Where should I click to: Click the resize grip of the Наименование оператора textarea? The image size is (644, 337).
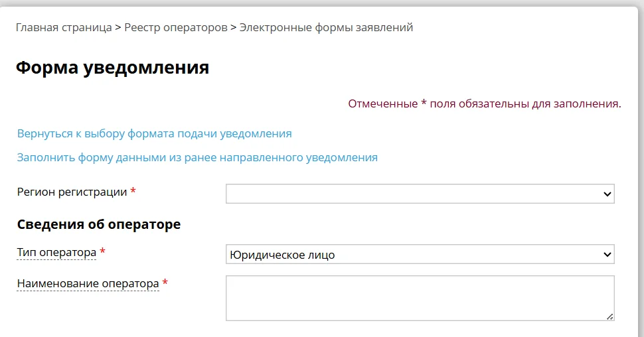610,316
